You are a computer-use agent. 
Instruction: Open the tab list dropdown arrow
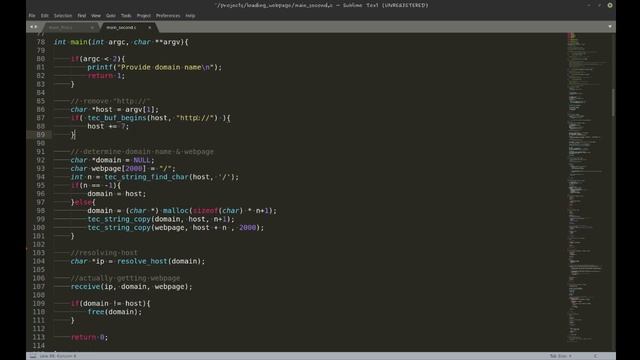[x=610, y=27]
